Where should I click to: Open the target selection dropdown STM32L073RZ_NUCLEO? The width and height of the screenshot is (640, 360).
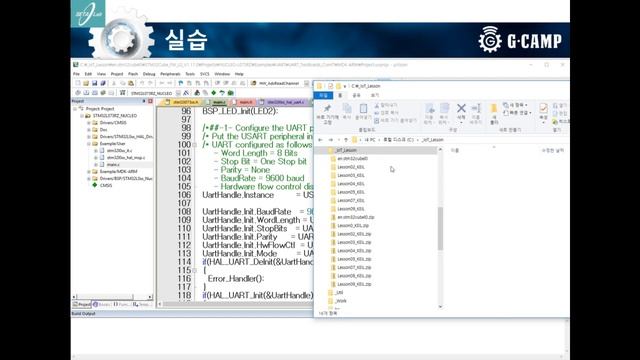tap(178, 93)
